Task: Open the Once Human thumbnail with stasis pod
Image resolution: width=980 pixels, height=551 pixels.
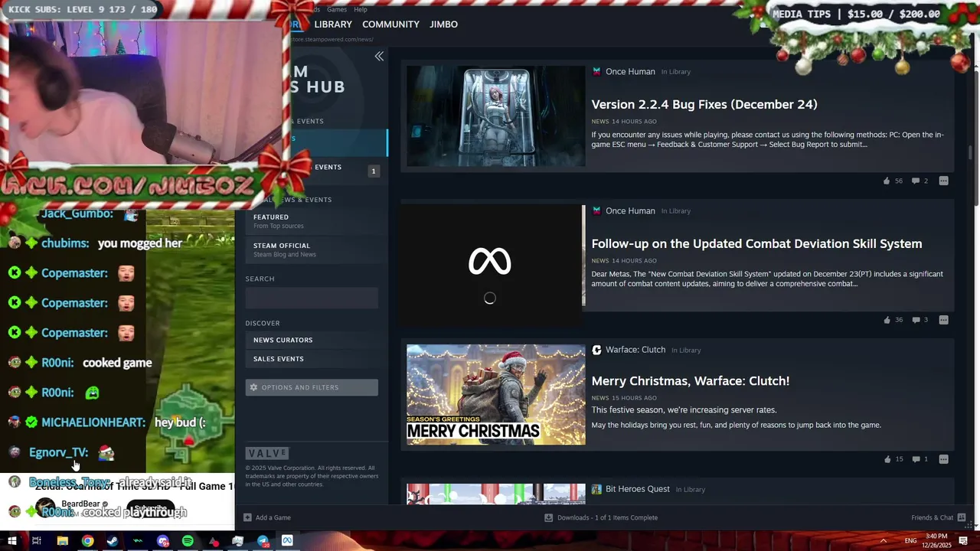Action: (x=495, y=116)
